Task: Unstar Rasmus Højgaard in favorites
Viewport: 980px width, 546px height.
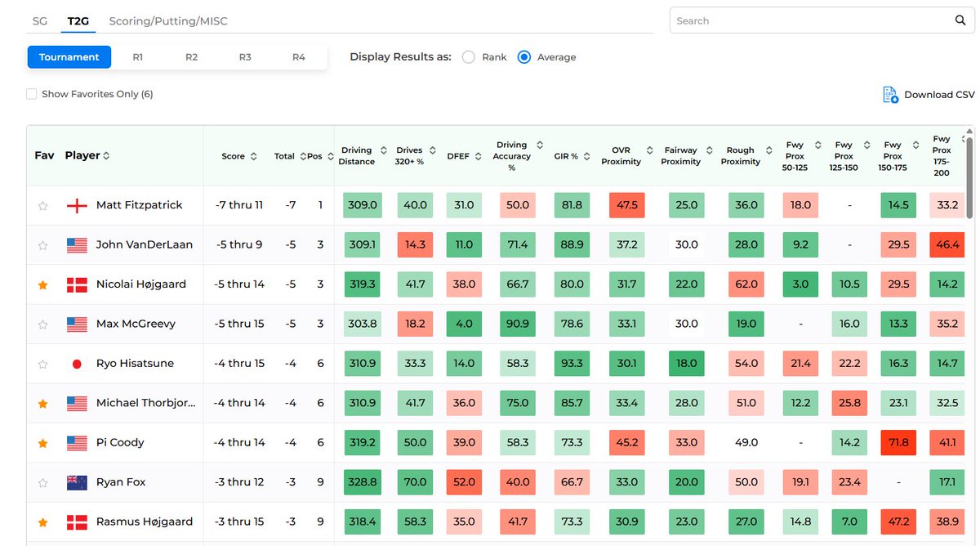Action: tap(42, 522)
